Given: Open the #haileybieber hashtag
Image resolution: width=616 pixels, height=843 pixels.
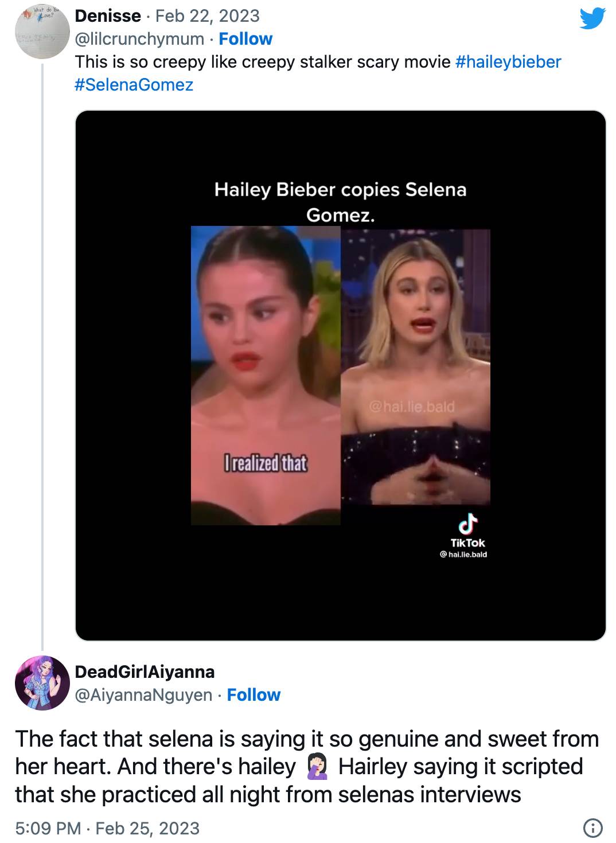Looking at the screenshot, I should (x=508, y=62).
